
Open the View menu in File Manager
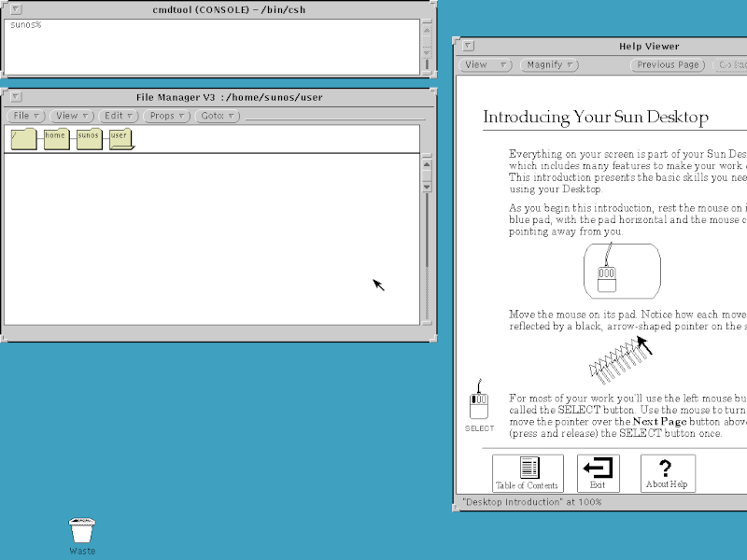(71, 116)
